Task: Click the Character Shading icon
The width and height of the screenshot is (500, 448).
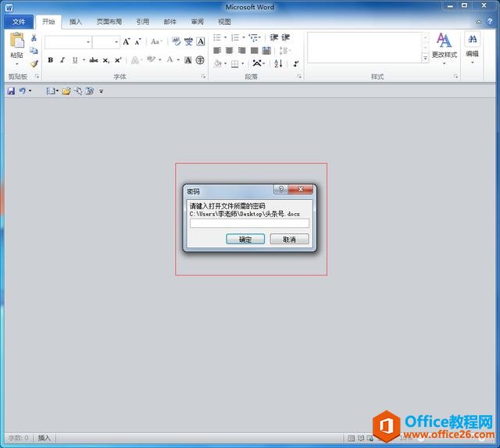Action: 188,60
